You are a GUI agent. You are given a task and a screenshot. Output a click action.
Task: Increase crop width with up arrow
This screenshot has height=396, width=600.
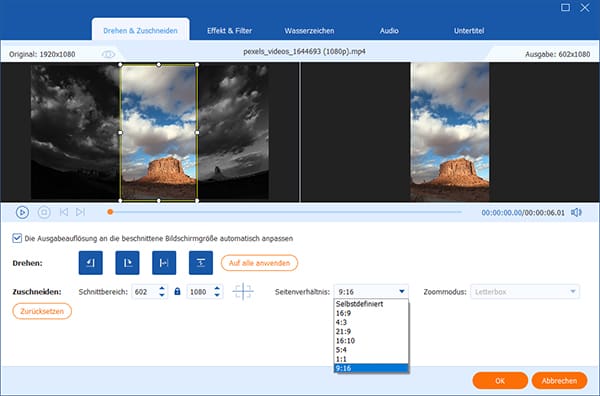point(162,288)
